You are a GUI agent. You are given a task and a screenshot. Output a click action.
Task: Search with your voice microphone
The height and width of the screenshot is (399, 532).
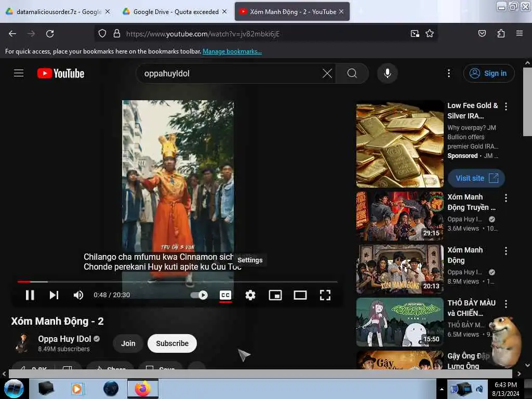click(x=388, y=73)
